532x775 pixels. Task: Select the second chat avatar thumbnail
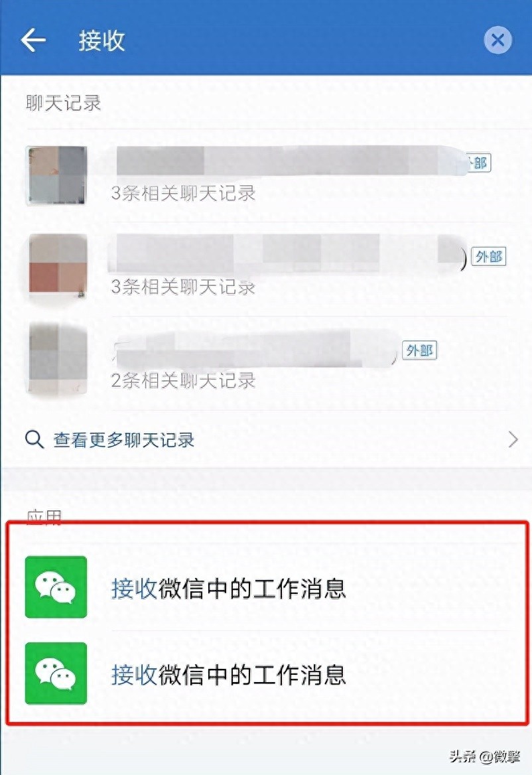tap(58, 267)
